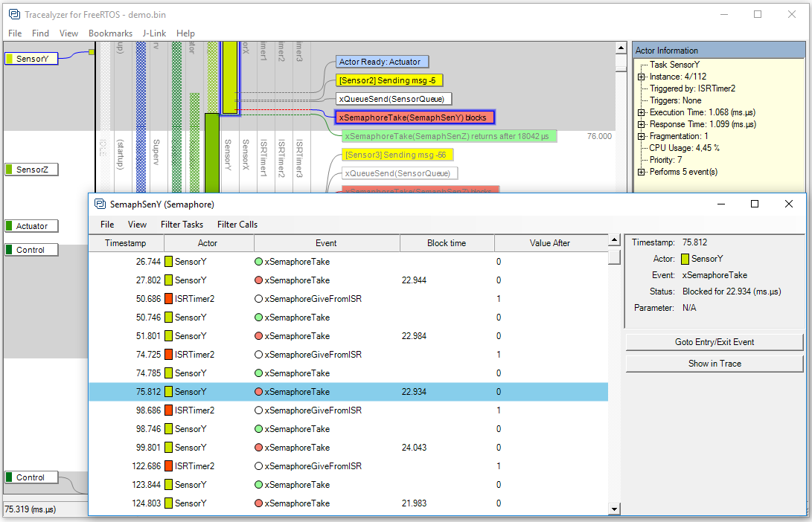812x522 pixels.
Task: Expand the Execution Time node
Action: point(641,112)
